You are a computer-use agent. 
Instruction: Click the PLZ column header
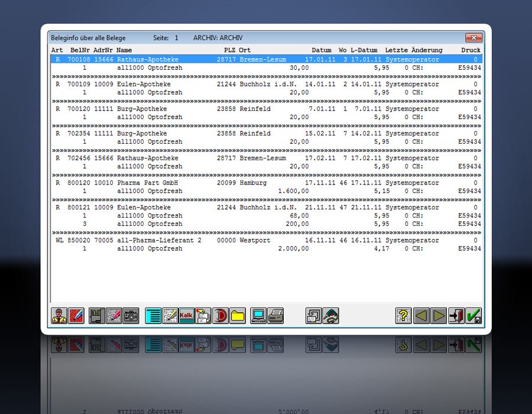[230, 50]
